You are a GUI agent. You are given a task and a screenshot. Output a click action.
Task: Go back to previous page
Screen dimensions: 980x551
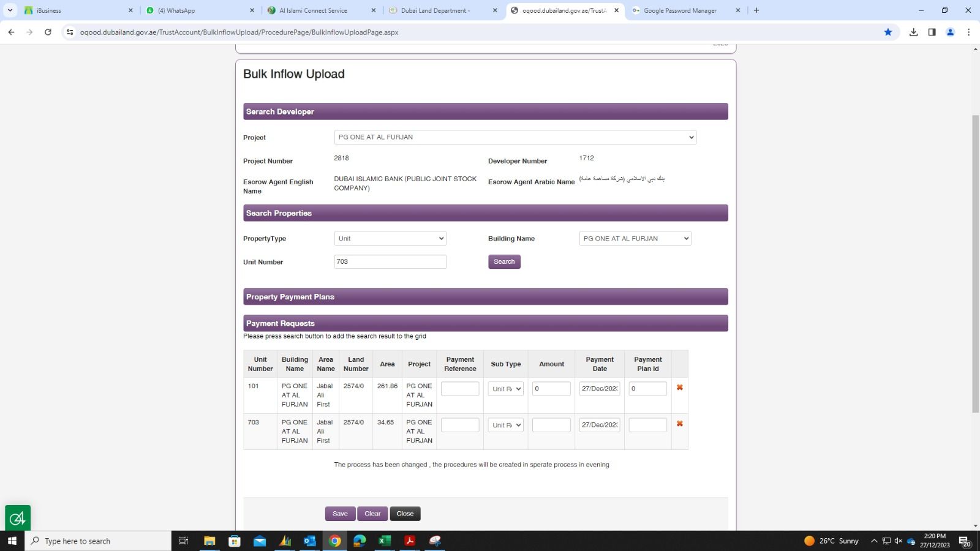[x=11, y=32]
